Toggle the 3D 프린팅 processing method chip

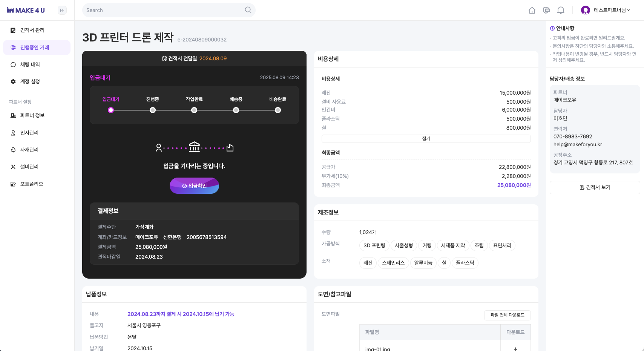pyautogui.click(x=374, y=245)
